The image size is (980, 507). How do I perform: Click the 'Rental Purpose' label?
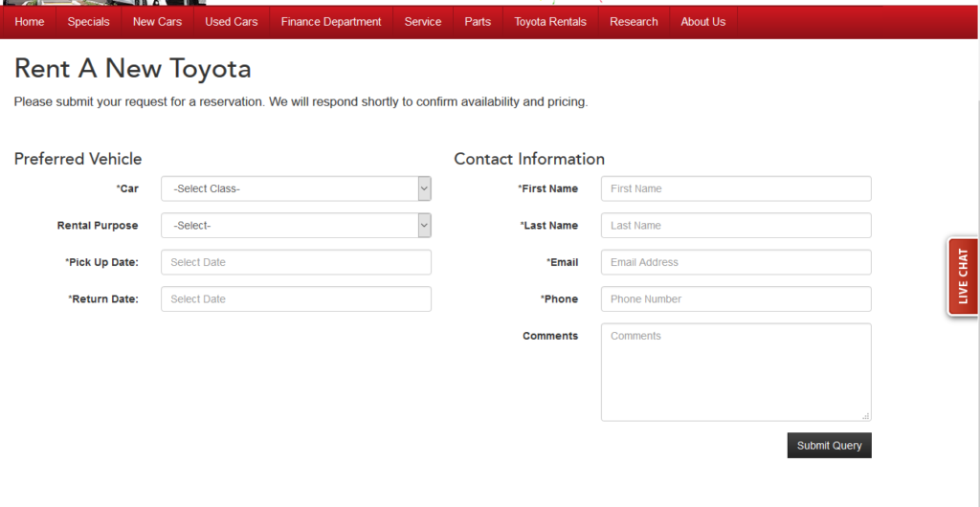(98, 226)
